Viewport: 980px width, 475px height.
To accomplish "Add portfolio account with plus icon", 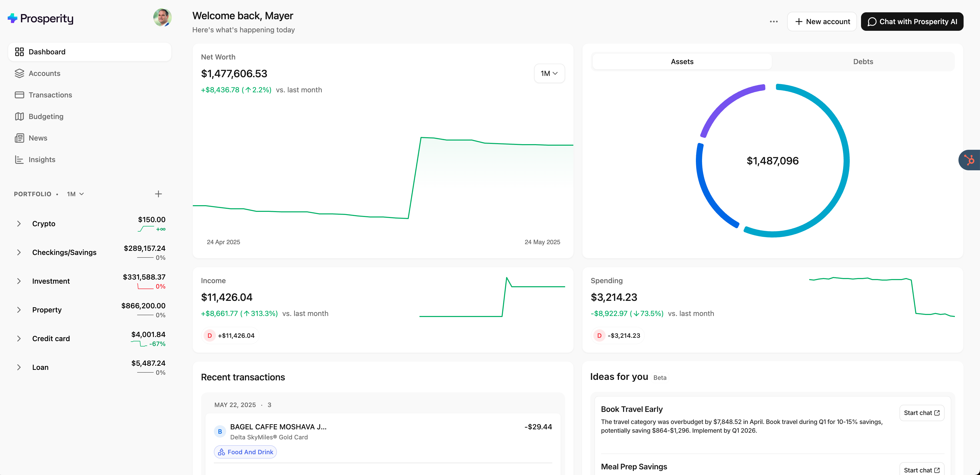I will [158, 194].
